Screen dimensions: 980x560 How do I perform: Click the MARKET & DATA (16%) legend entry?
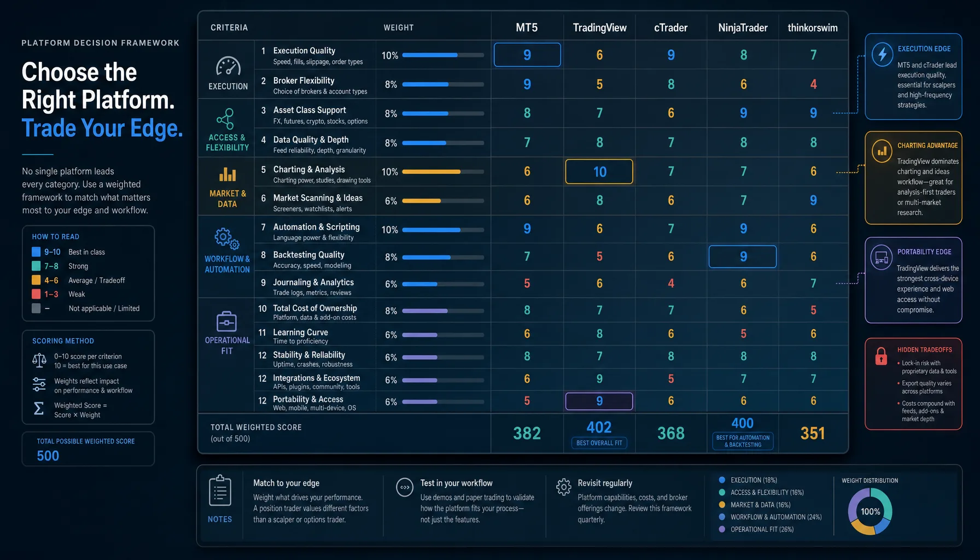755,505
